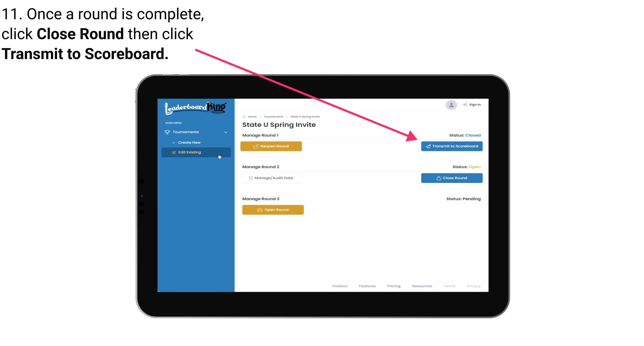Expand the Tournaments dropdown in sidebar
The height and width of the screenshot is (346, 644).
point(196,132)
